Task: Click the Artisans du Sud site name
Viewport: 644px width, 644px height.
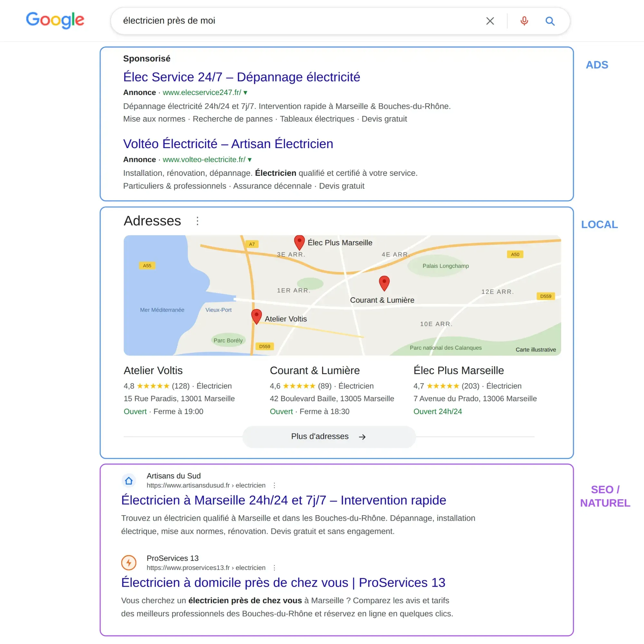Action: (x=174, y=476)
